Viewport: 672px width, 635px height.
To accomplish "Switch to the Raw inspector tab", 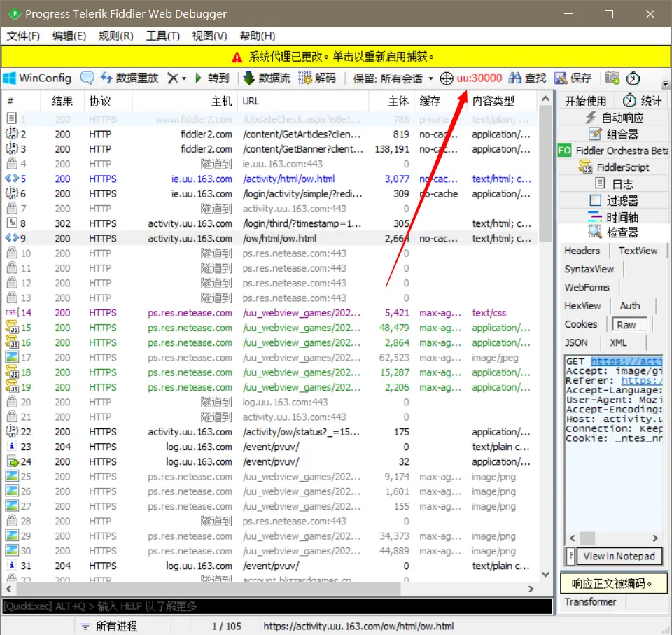I will 629,323.
